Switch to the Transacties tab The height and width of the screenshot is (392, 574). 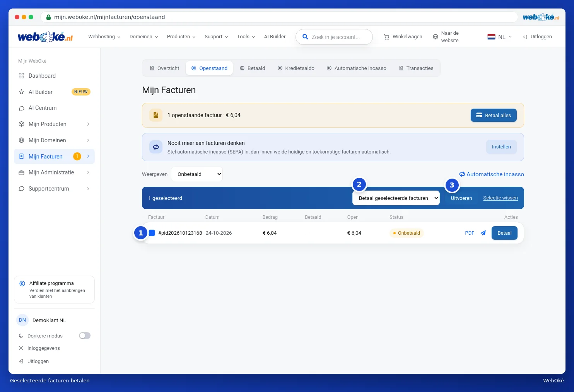pyautogui.click(x=416, y=68)
